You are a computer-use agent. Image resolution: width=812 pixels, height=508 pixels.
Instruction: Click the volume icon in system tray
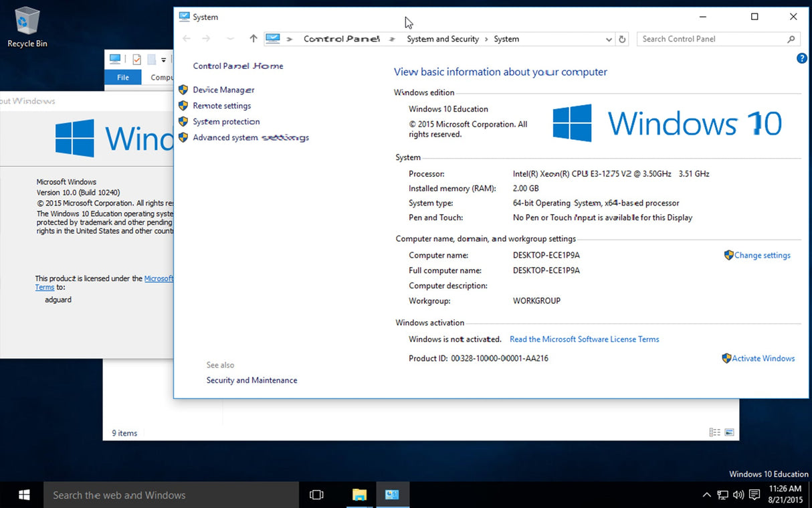pos(738,495)
